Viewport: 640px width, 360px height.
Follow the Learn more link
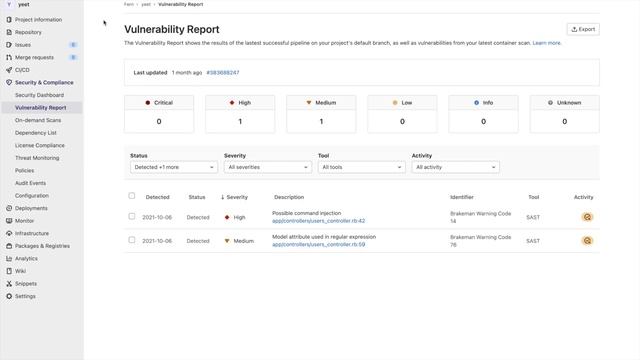click(547, 43)
